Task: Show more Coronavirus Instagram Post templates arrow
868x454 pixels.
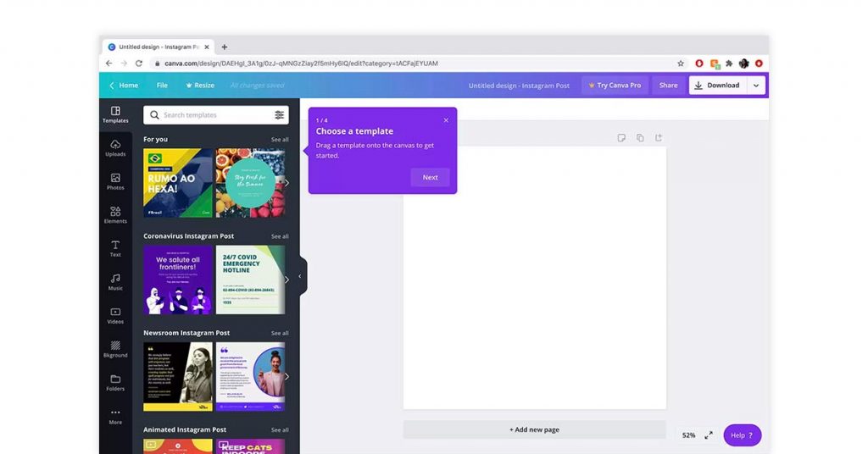Action: pos(287,280)
